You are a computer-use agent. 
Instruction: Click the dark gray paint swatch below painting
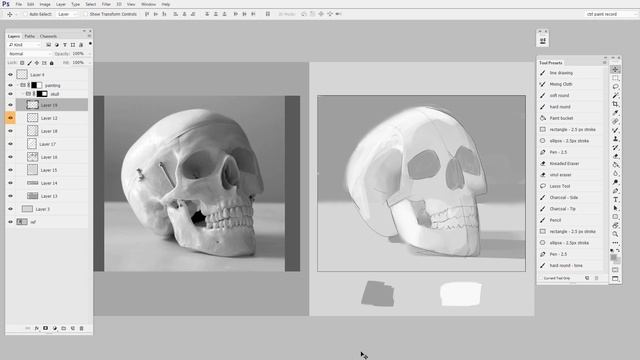(x=378, y=293)
